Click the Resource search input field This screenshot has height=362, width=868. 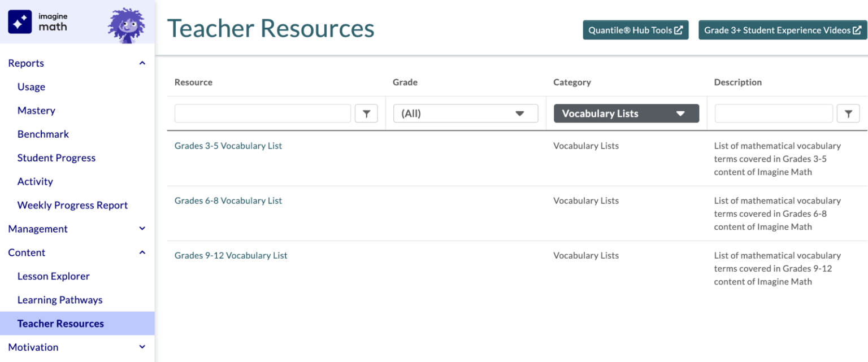pyautogui.click(x=263, y=114)
